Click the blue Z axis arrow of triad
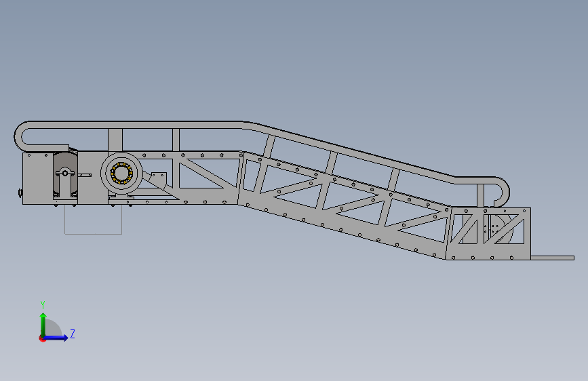 tap(56, 338)
